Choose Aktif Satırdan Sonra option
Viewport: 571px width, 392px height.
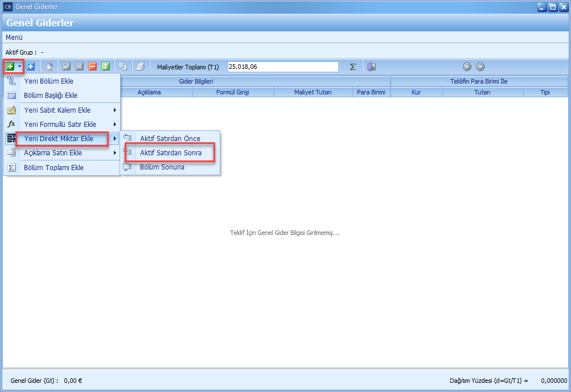170,153
